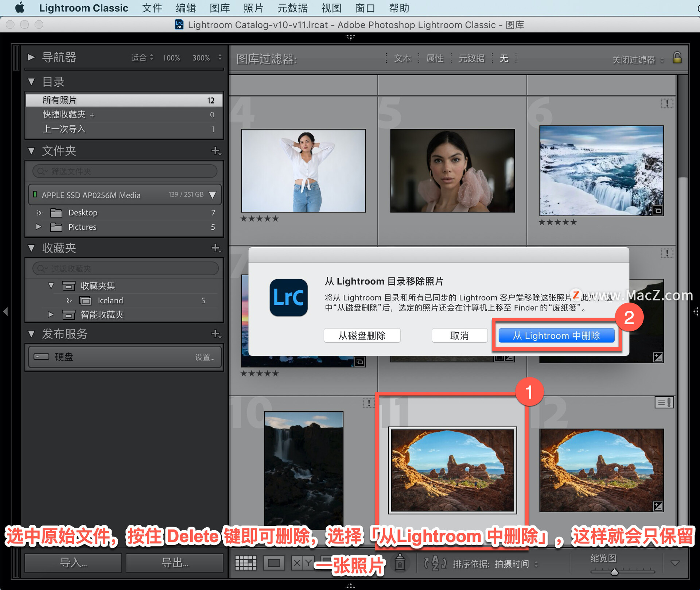
Task: Expand the 智能收藏夹 set
Action: (51, 314)
